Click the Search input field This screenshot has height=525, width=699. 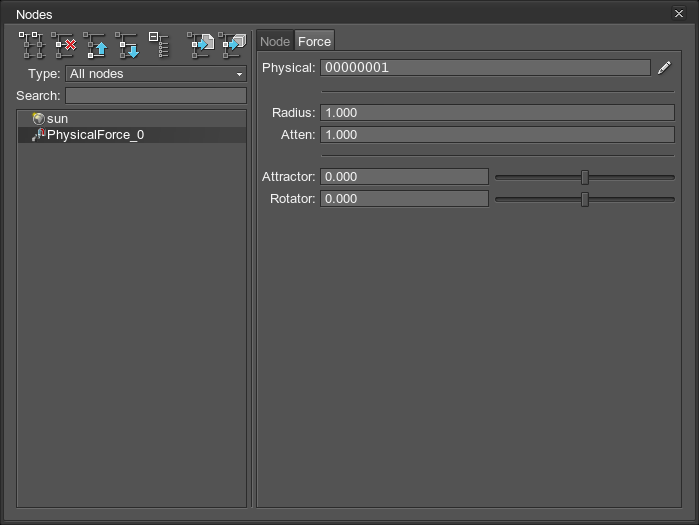(x=155, y=96)
